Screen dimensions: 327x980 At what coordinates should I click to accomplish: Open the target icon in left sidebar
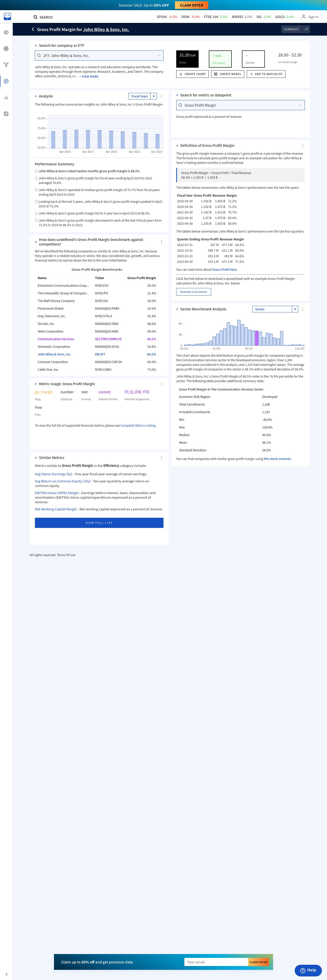coord(6,49)
